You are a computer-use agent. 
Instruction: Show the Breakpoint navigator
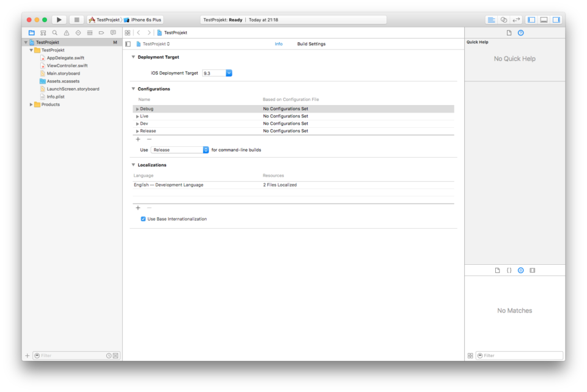point(102,33)
